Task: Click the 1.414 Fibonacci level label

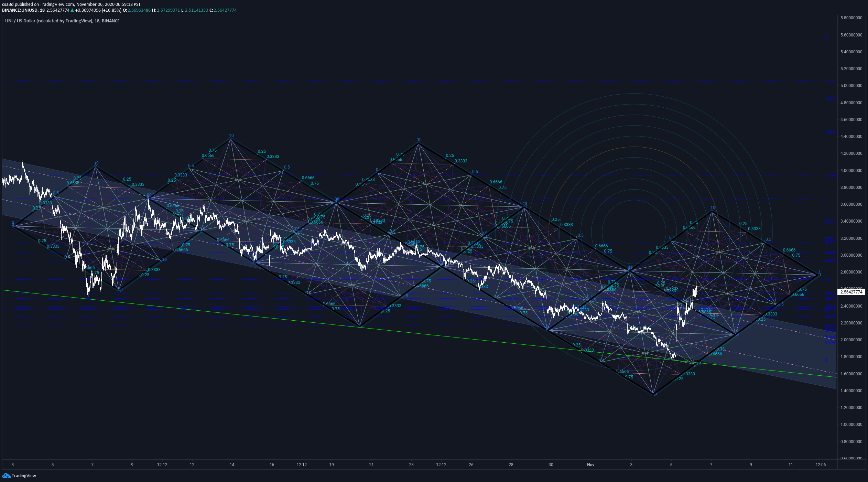Action: tap(829, 132)
